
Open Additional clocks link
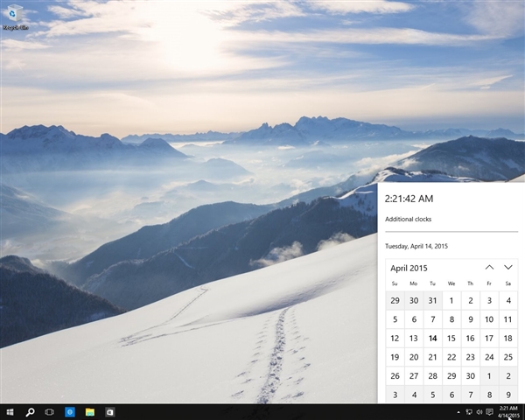click(408, 219)
